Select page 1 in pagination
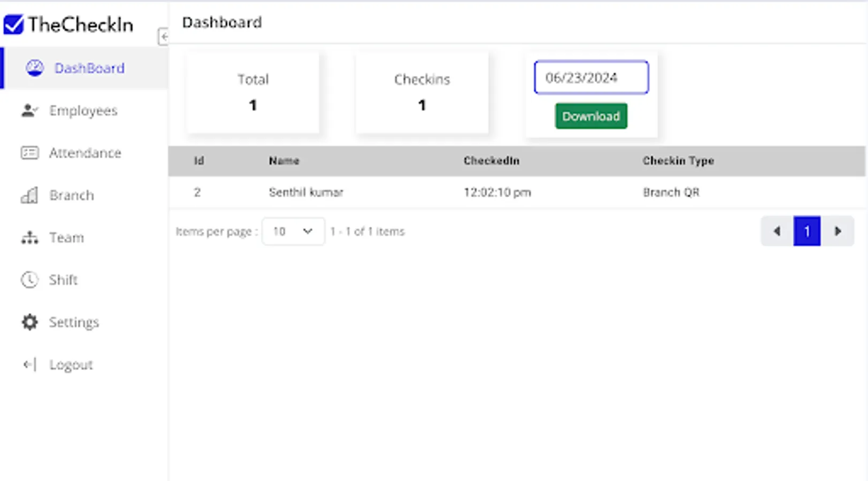This screenshot has width=868, height=481. pos(806,231)
